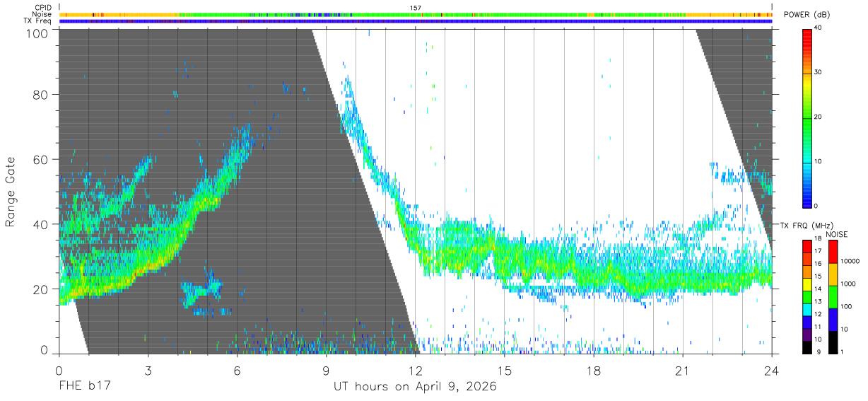Viewport: 868px width, 401px height.
Task: Click the 21 tick label on the UT hours axis
Action: pyautogui.click(x=683, y=371)
